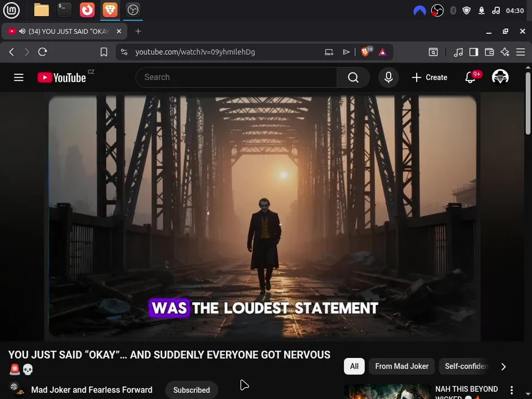Image resolution: width=532 pixels, height=399 pixels.
Task: Open Brave Wallet icon
Action: click(489, 52)
